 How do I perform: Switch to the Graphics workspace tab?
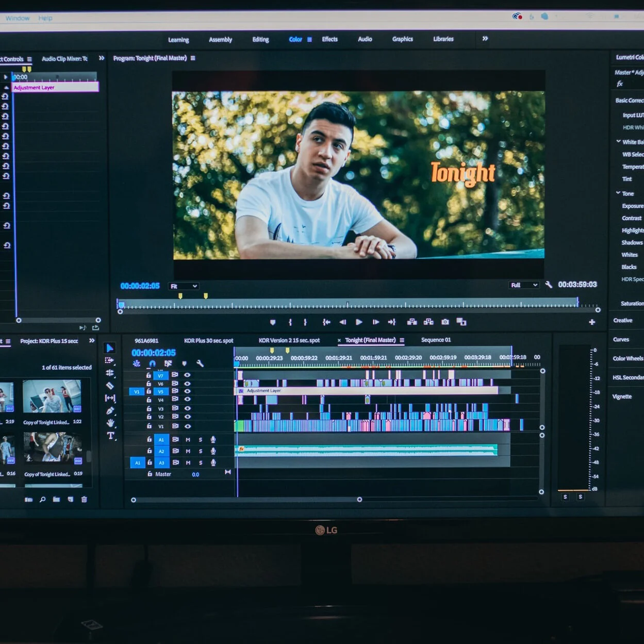402,39
